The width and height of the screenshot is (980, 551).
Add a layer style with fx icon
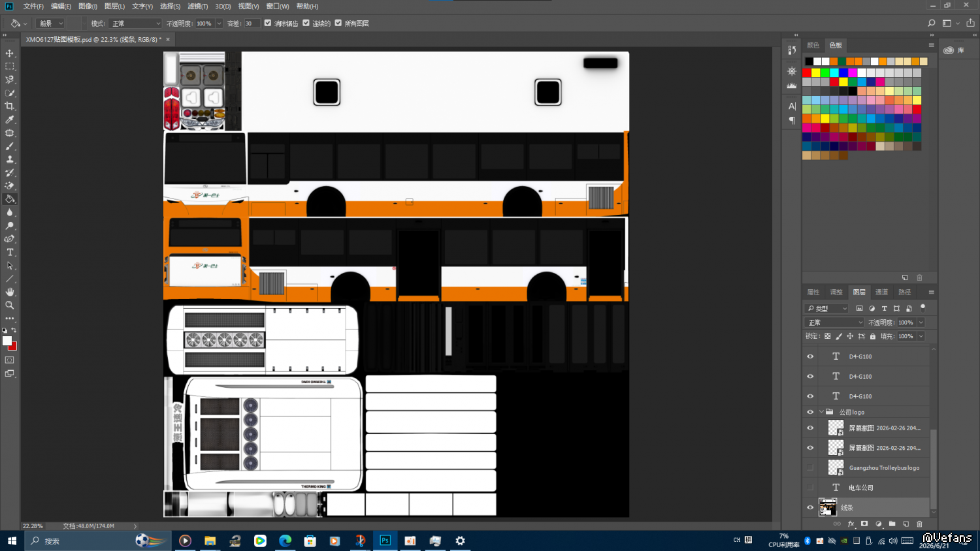(851, 524)
